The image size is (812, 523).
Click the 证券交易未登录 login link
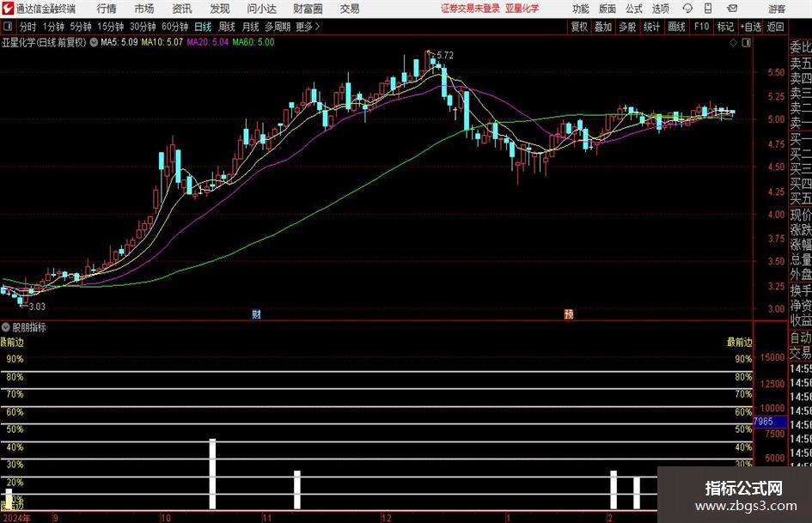click(x=470, y=9)
